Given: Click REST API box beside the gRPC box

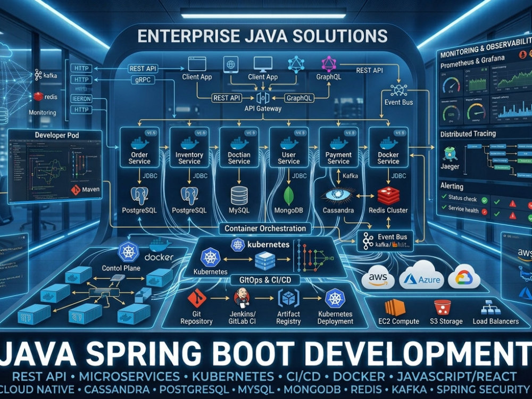Looking at the screenshot, I should coord(143,69).
